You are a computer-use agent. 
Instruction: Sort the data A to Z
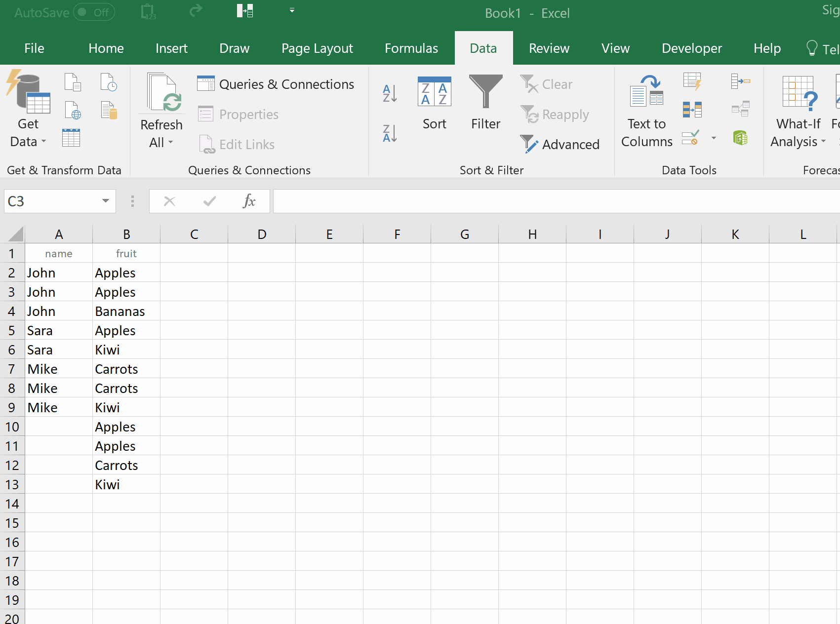pyautogui.click(x=390, y=92)
